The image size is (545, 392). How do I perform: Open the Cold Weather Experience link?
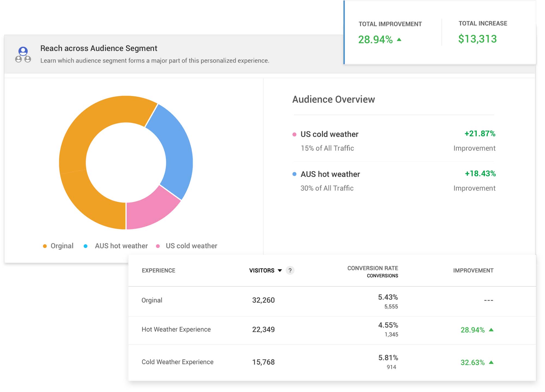(x=177, y=362)
